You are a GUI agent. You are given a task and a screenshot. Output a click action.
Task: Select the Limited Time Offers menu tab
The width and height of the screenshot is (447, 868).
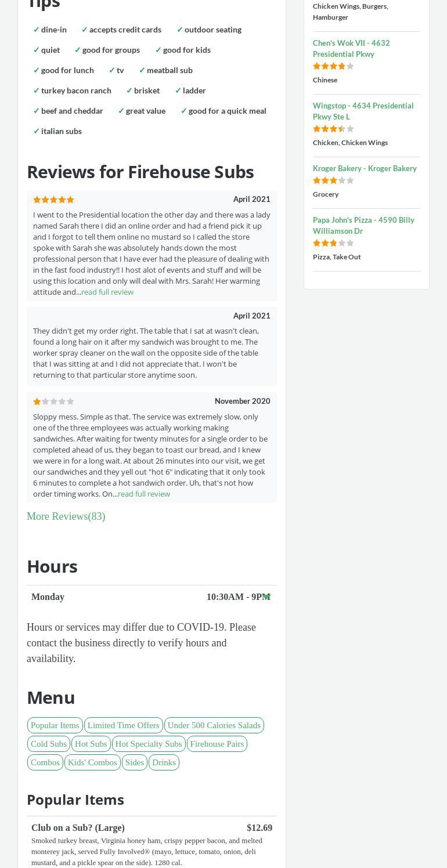coord(123,725)
